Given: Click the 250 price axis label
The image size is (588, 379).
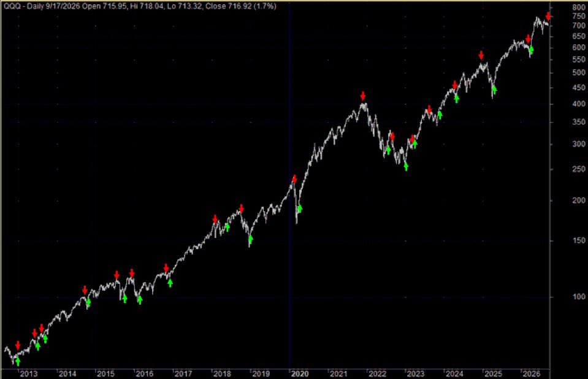Looking at the screenshot, I should click(x=579, y=169).
